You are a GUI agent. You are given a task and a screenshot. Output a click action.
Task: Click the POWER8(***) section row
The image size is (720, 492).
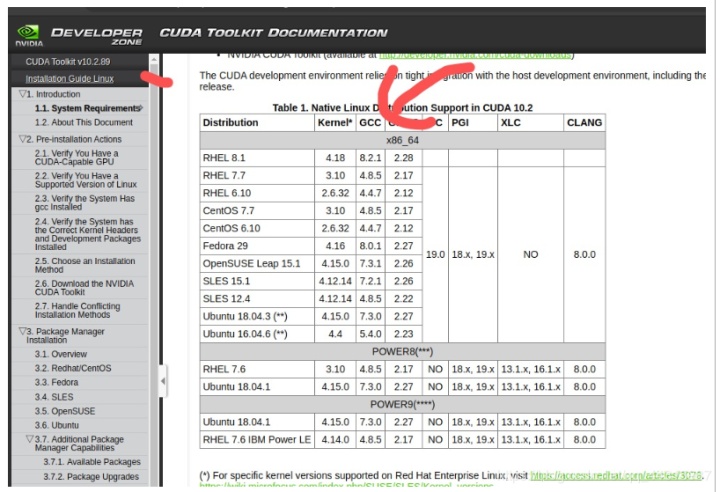403,352
